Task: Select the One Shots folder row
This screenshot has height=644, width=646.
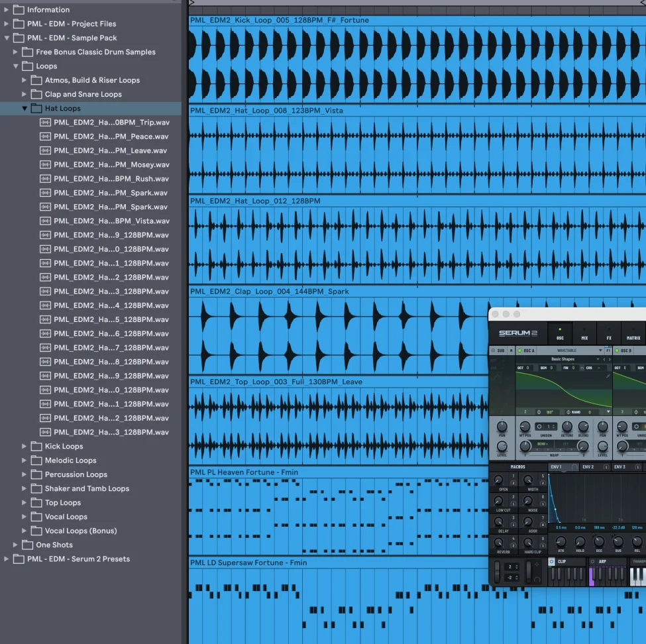Action: [91, 545]
